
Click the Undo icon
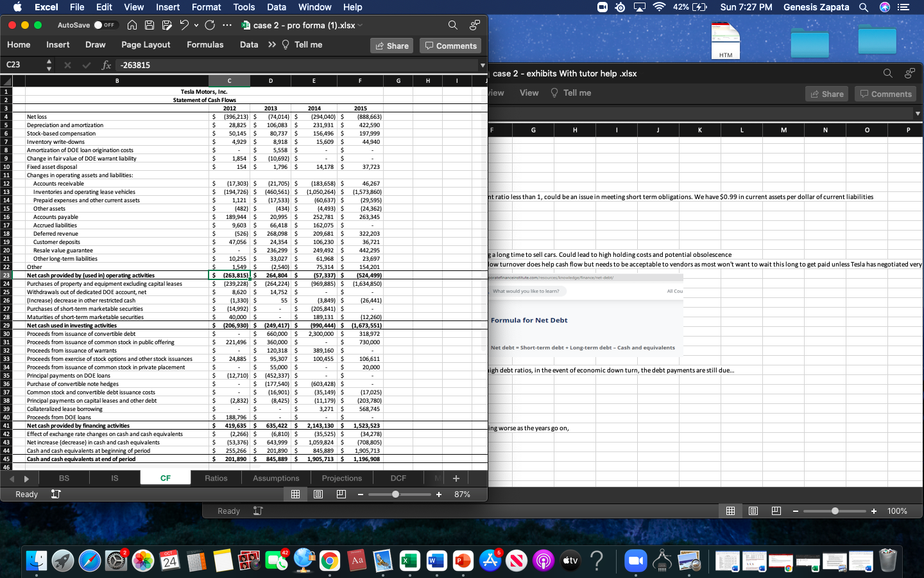tap(185, 24)
